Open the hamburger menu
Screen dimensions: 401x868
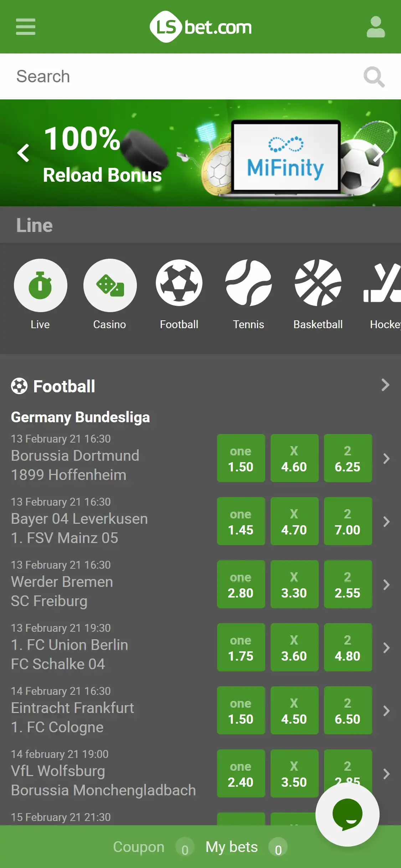[26, 27]
